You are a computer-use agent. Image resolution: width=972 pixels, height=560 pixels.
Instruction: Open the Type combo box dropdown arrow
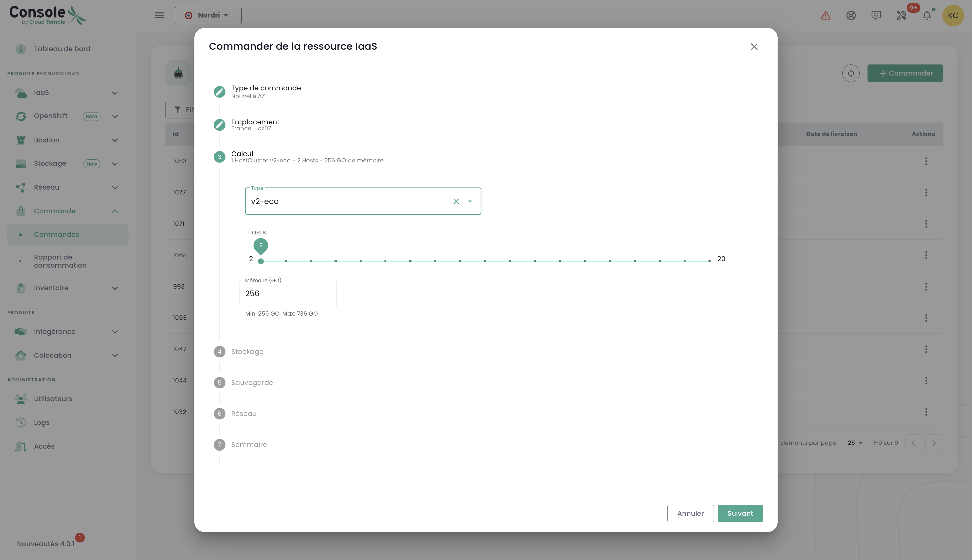[x=470, y=201]
